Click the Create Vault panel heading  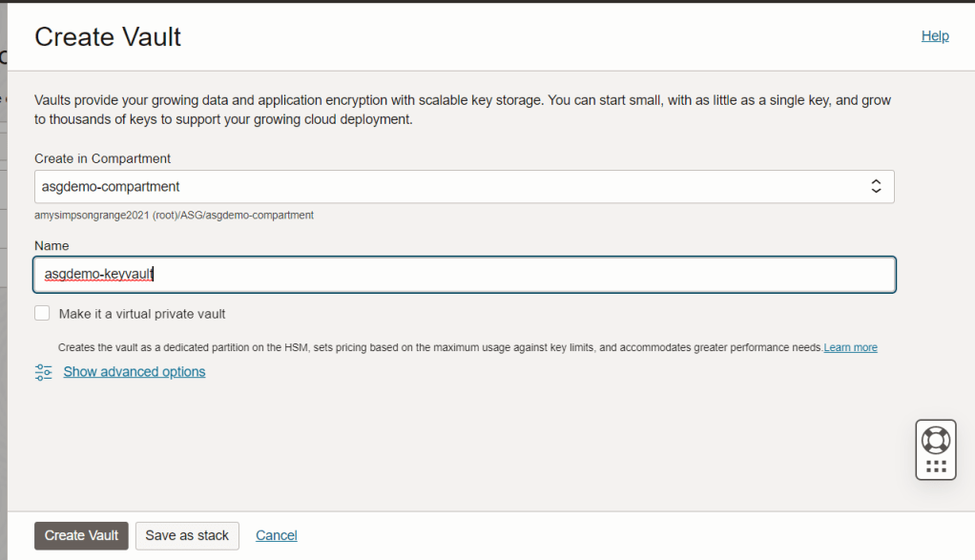108,37
